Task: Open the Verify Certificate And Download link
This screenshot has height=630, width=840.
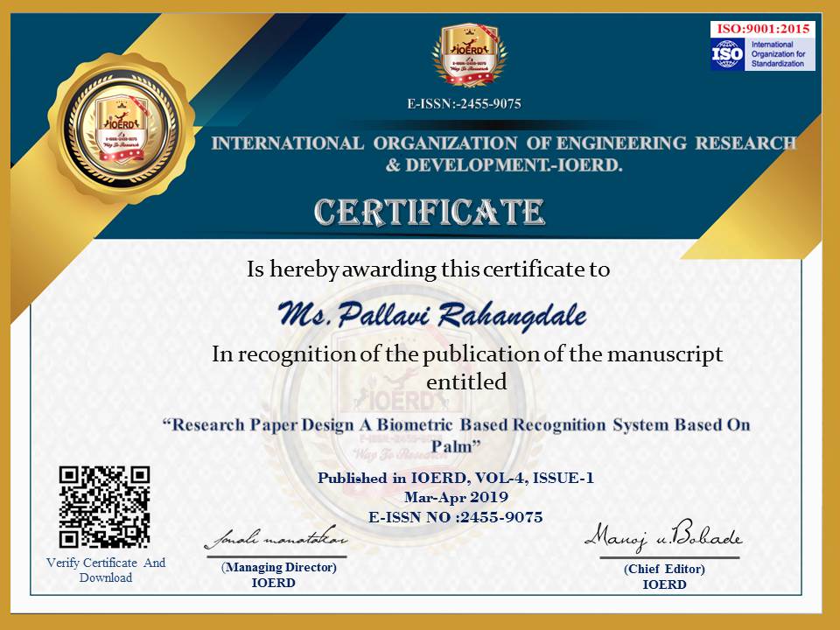Action: tap(106, 570)
